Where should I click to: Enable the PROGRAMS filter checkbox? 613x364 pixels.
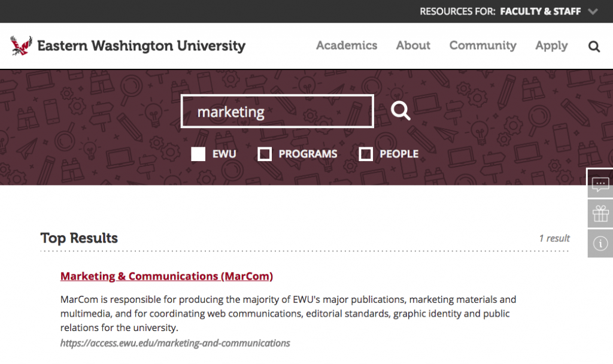pyautogui.click(x=265, y=154)
